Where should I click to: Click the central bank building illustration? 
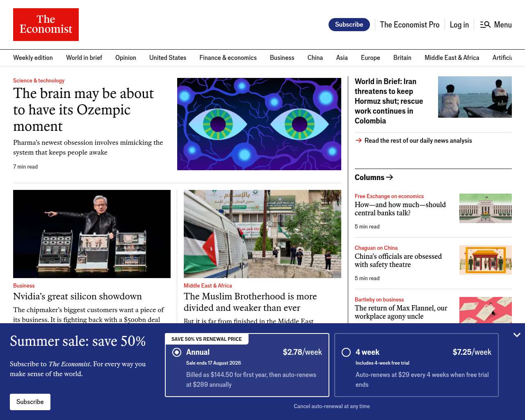(x=486, y=208)
